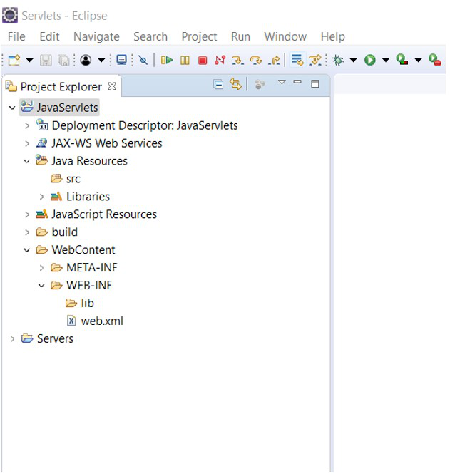Expand the Libraries node
This screenshot has width=450, height=476.
pyautogui.click(x=41, y=197)
